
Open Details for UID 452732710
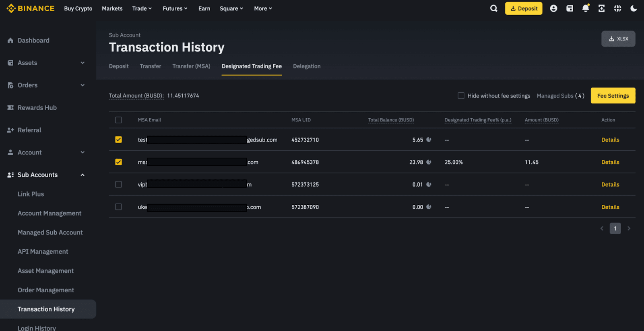610,140
